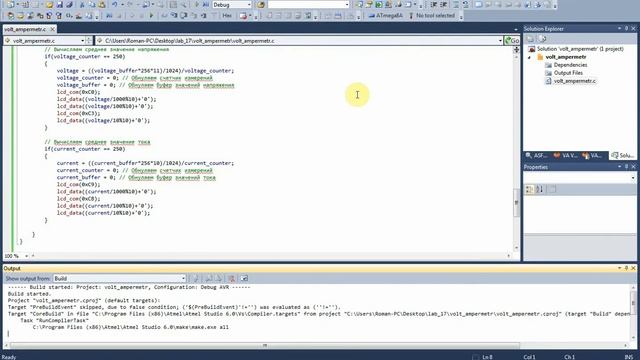Open the Output panel window position menu
Viewport: 640px width, 360px height.
click(x=619, y=268)
